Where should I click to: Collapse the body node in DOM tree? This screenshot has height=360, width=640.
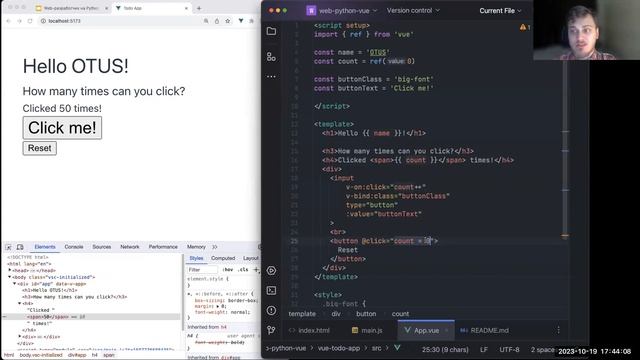pos(10,277)
